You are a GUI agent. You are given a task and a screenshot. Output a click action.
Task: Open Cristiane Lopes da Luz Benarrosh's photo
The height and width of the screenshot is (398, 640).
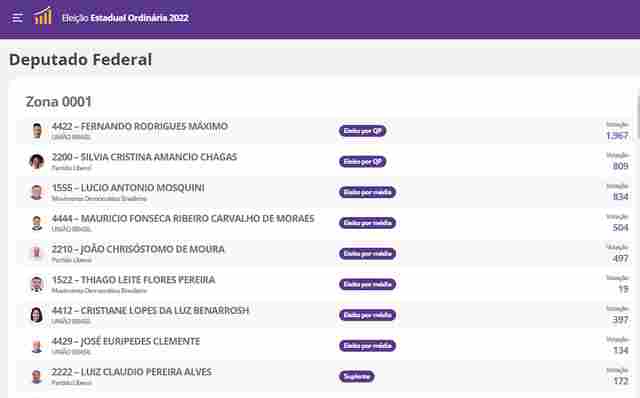pos(37,315)
